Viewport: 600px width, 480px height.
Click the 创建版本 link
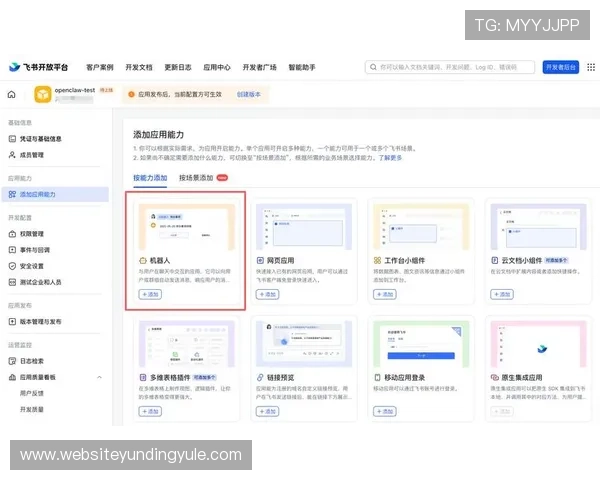coord(249,95)
